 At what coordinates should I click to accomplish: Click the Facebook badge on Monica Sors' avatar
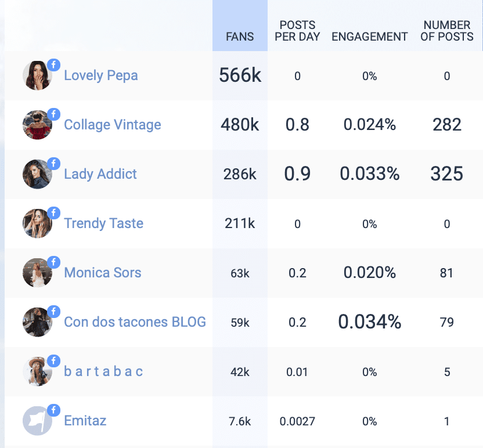(x=54, y=263)
